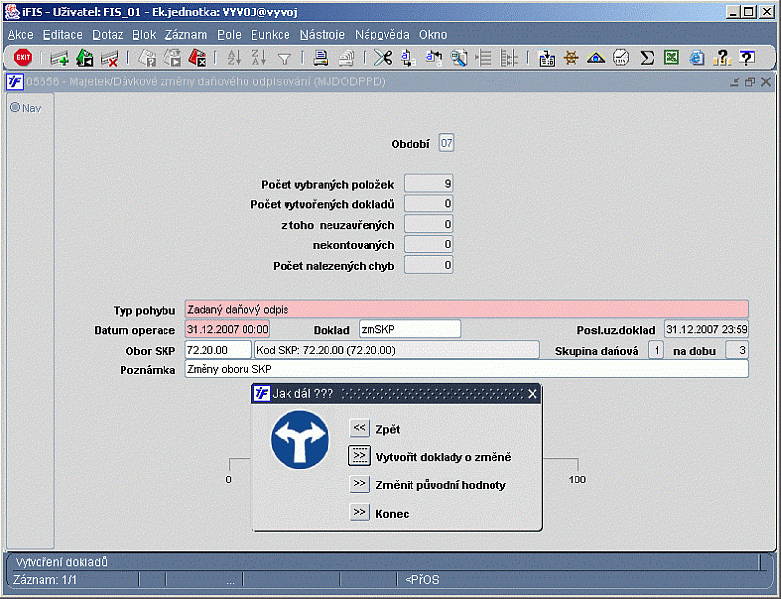Select the Nav radio button
This screenshot has height=599, width=781.
coord(15,107)
